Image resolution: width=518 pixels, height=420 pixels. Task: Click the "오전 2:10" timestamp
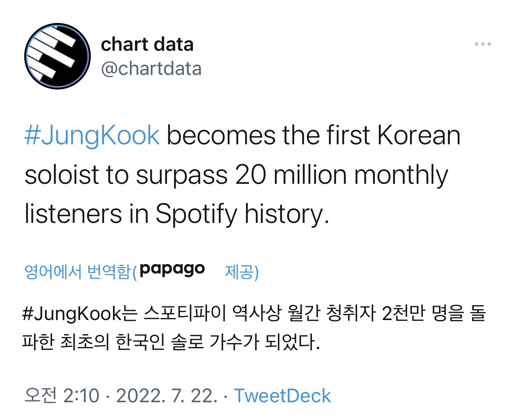click(62, 395)
